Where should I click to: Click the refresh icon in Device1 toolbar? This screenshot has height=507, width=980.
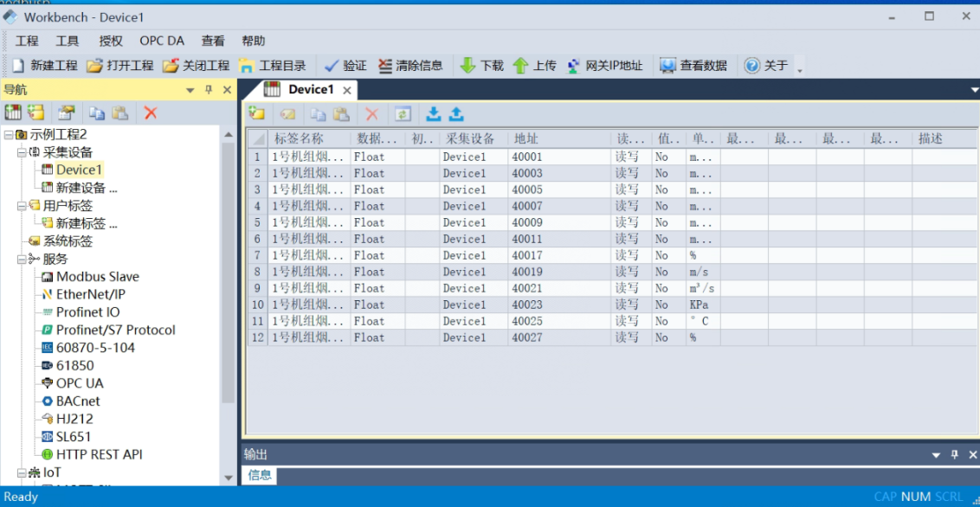[403, 114]
